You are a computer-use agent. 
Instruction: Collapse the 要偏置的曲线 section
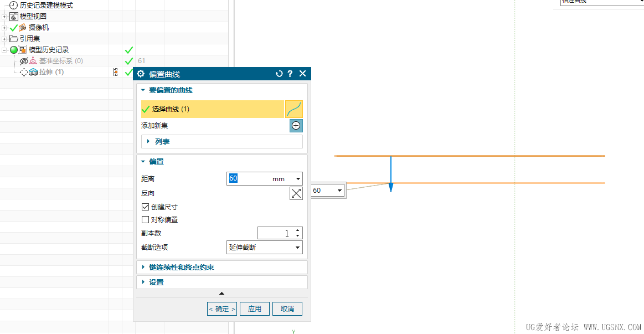143,90
